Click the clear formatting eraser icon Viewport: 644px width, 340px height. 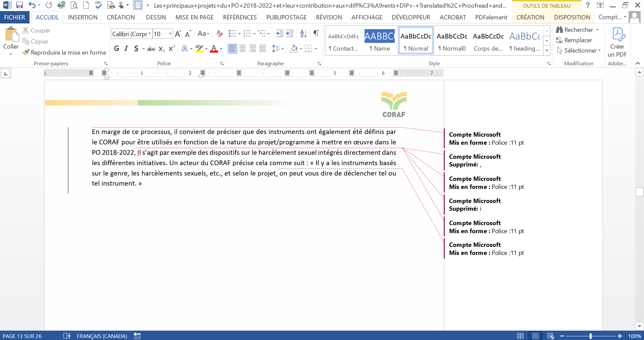(x=220, y=33)
